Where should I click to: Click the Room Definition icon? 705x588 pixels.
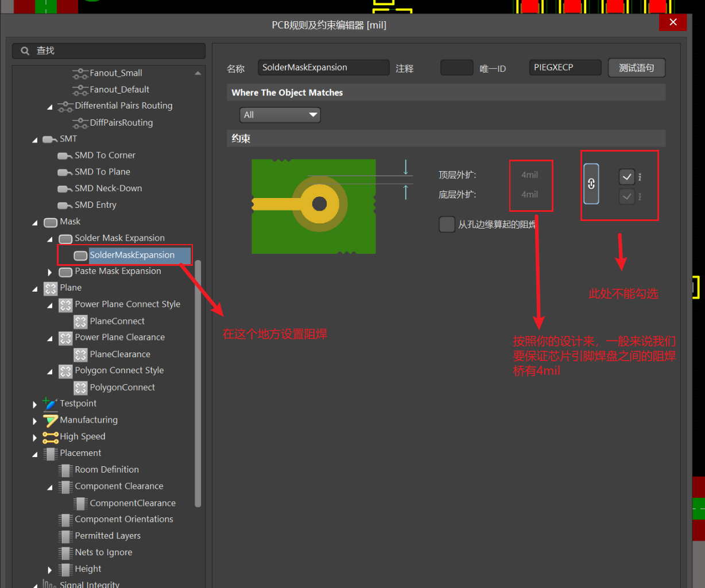pyautogui.click(x=65, y=470)
